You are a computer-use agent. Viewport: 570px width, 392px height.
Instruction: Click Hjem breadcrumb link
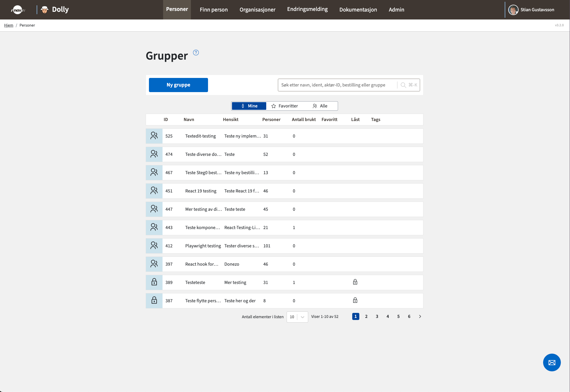9,25
